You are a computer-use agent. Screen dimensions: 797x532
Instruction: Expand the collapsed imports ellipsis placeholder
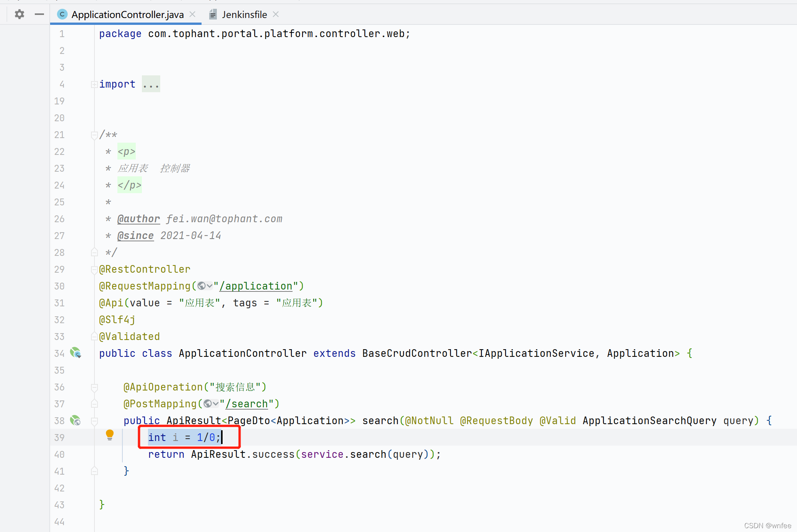[x=151, y=84]
